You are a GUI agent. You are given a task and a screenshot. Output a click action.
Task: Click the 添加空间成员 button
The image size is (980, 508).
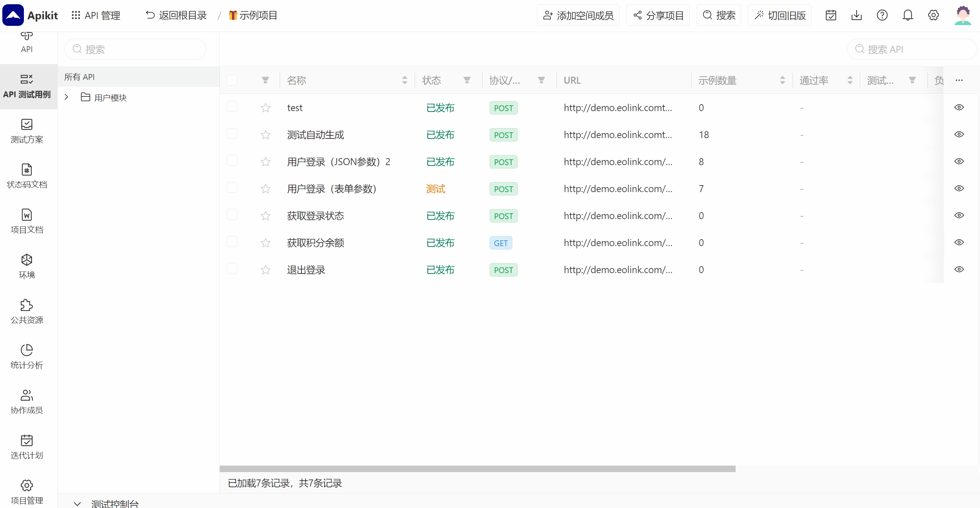(x=578, y=15)
